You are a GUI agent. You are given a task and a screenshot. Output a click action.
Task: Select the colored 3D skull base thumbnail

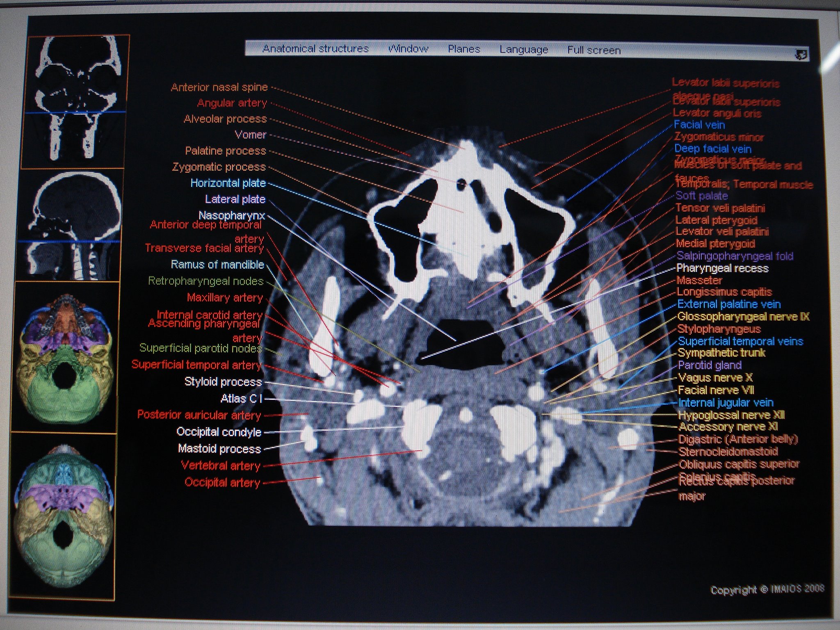[65, 358]
